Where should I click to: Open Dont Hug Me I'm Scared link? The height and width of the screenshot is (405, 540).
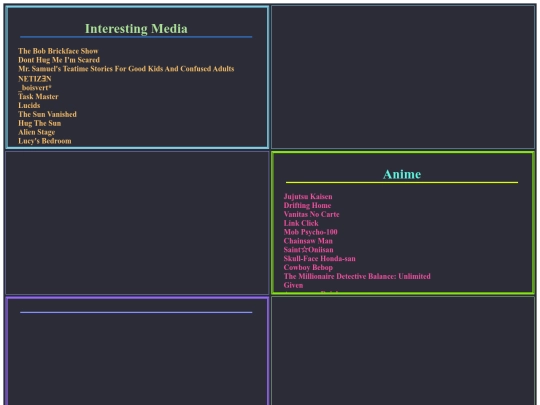tap(59, 60)
